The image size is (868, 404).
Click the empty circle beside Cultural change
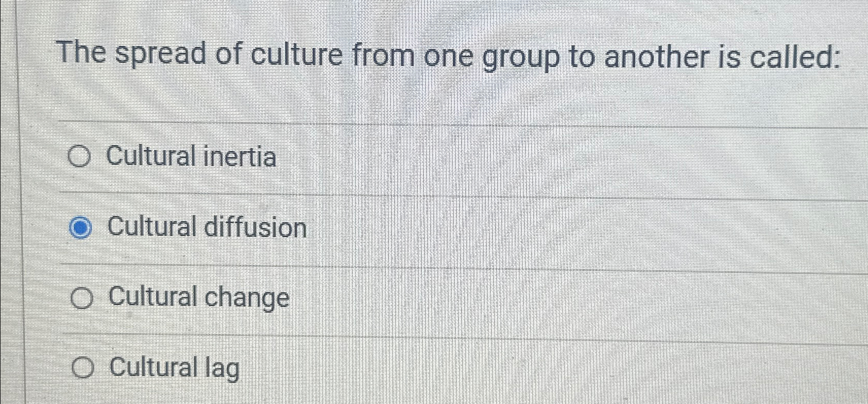click(x=82, y=298)
